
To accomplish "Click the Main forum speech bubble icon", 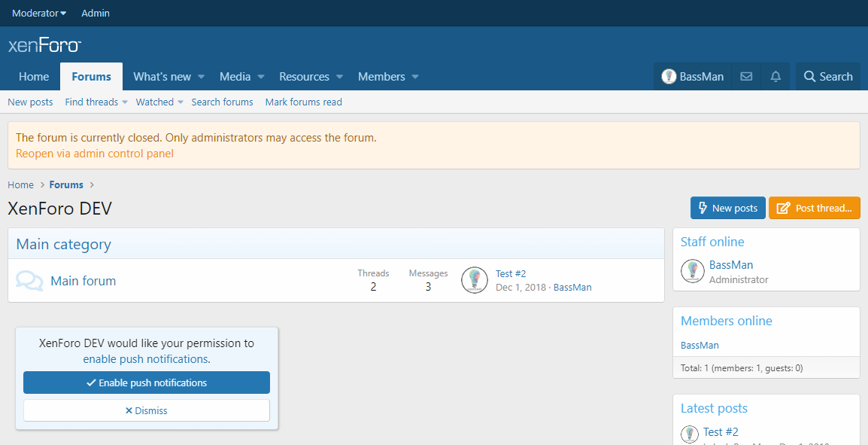I will [x=29, y=281].
